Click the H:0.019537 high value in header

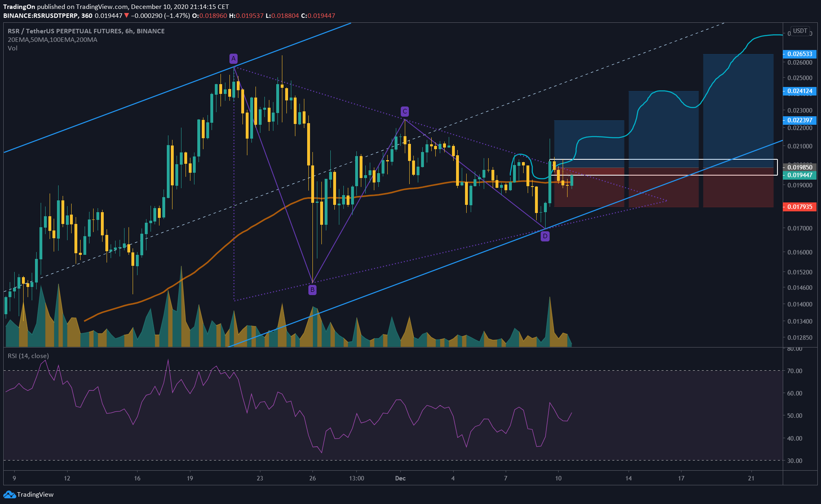click(246, 16)
